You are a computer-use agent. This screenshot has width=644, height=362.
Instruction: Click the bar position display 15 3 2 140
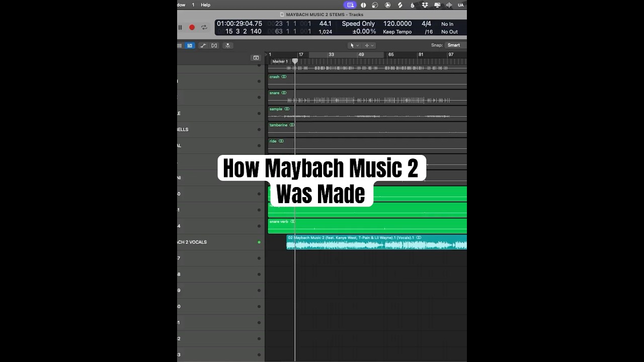click(x=244, y=32)
